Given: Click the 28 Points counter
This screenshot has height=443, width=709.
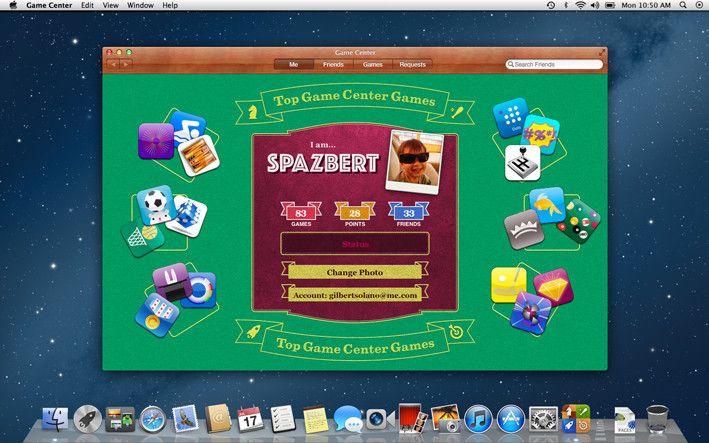Looking at the screenshot, I should coord(355,214).
